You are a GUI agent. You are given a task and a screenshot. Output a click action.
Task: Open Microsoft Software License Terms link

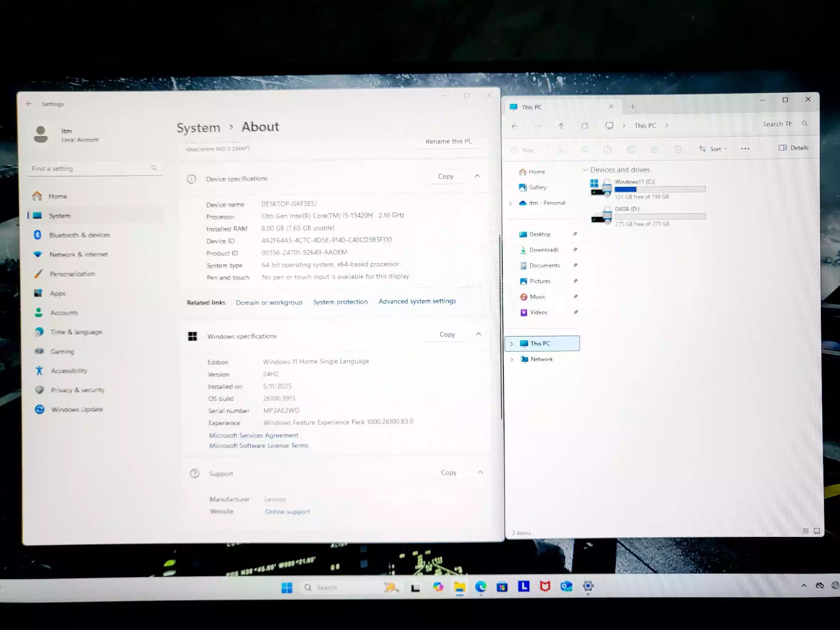pyautogui.click(x=259, y=446)
